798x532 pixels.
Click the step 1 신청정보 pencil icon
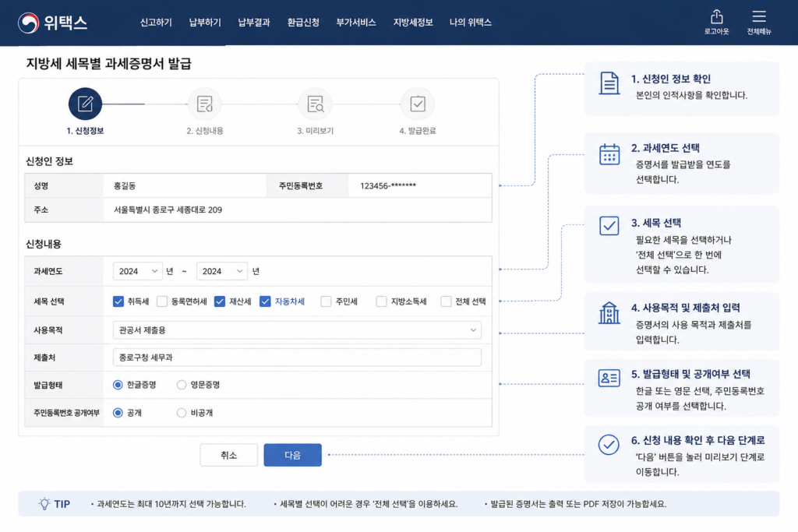click(85, 104)
